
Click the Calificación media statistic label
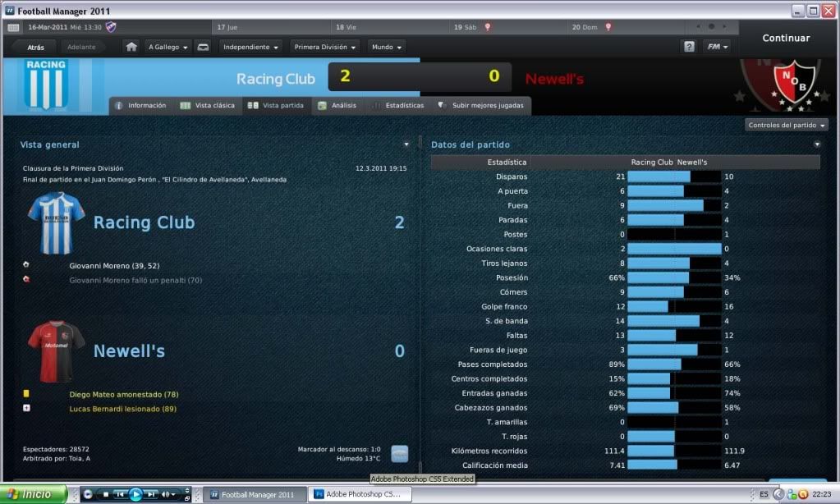(495, 465)
